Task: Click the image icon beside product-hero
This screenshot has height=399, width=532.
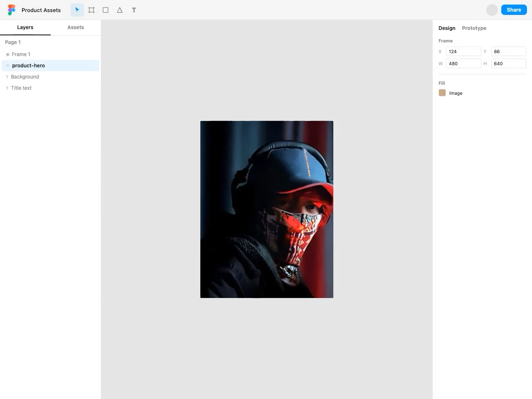Action: point(7,66)
